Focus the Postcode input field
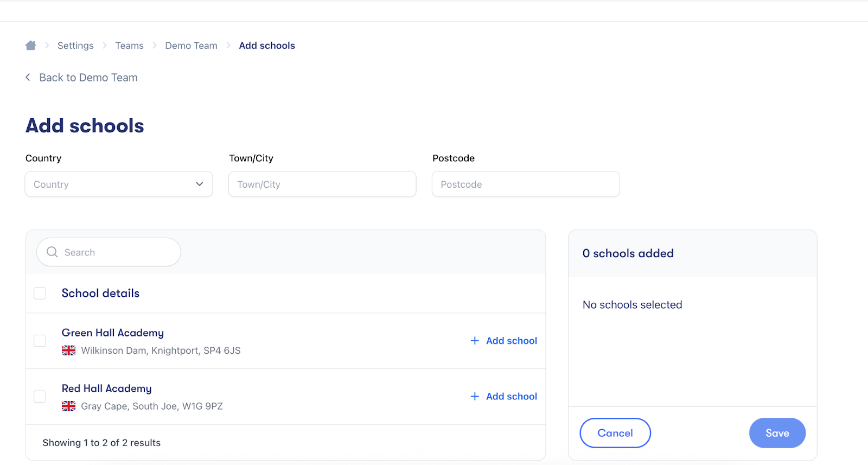 [x=526, y=184]
